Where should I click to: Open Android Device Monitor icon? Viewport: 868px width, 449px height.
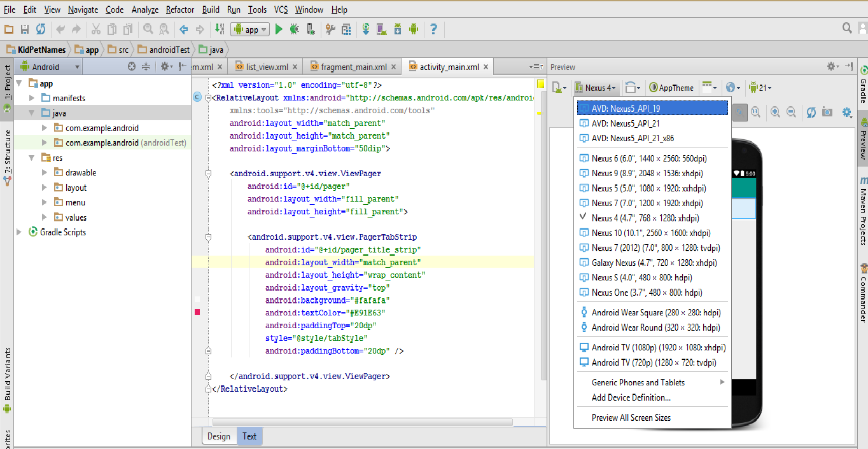click(x=414, y=29)
